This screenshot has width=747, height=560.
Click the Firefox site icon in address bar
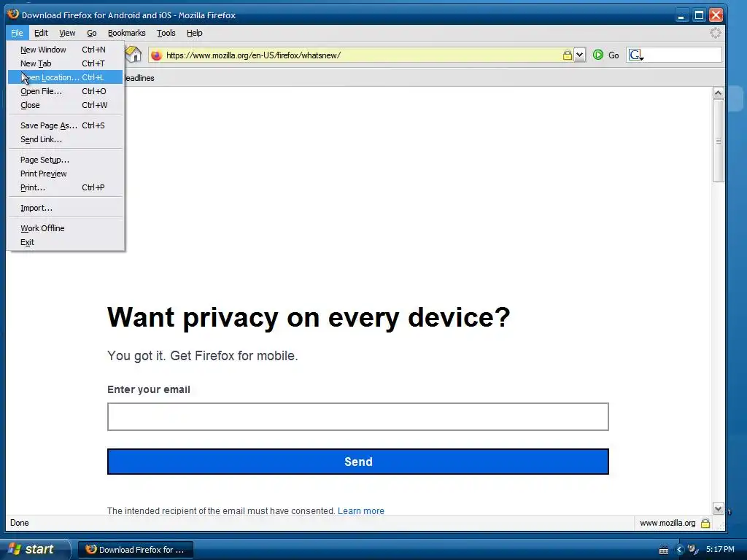pyautogui.click(x=156, y=55)
